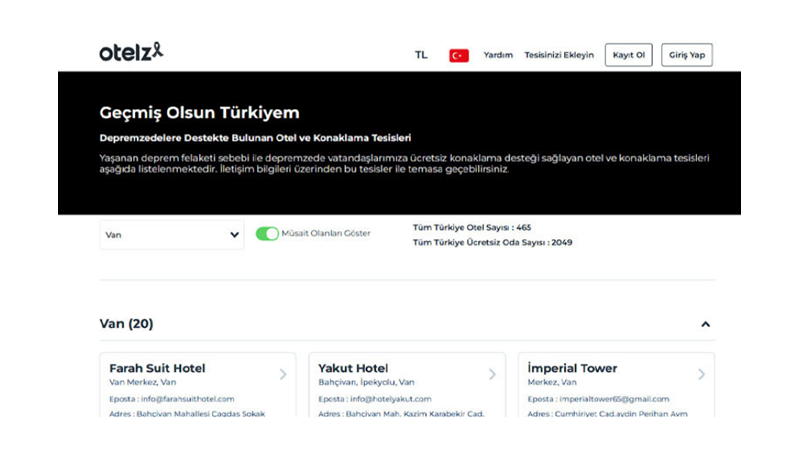The height and width of the screenshot is (450, 800).
Task: Click info@farahsuithotel.com email address
Action: [187, 399]
